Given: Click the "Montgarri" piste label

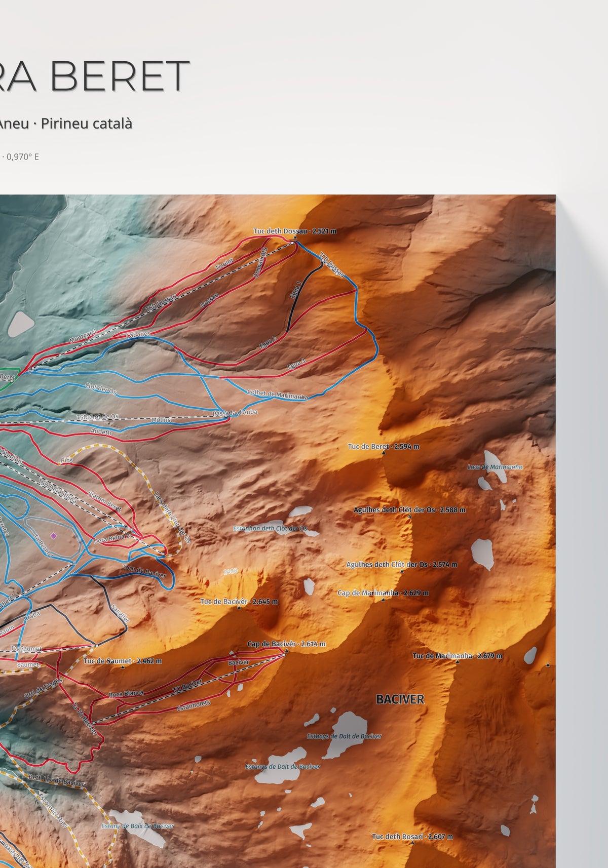Looking at the screenshot, I should click(83, 336).
